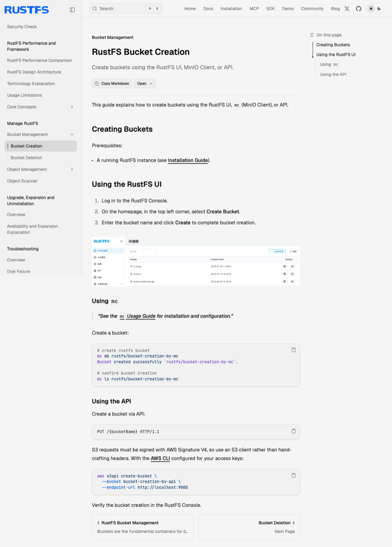Open the Community nav menu item
392x547 pixels.
[312, 9]
